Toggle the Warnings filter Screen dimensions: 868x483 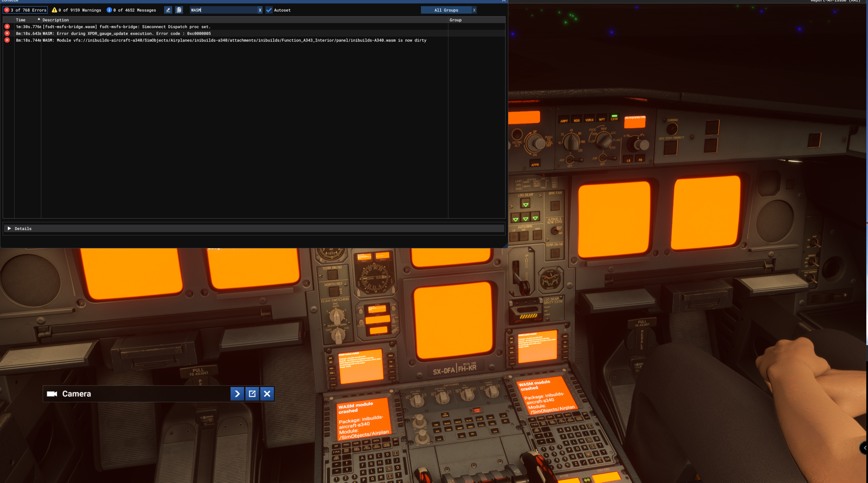pos(76,10)
